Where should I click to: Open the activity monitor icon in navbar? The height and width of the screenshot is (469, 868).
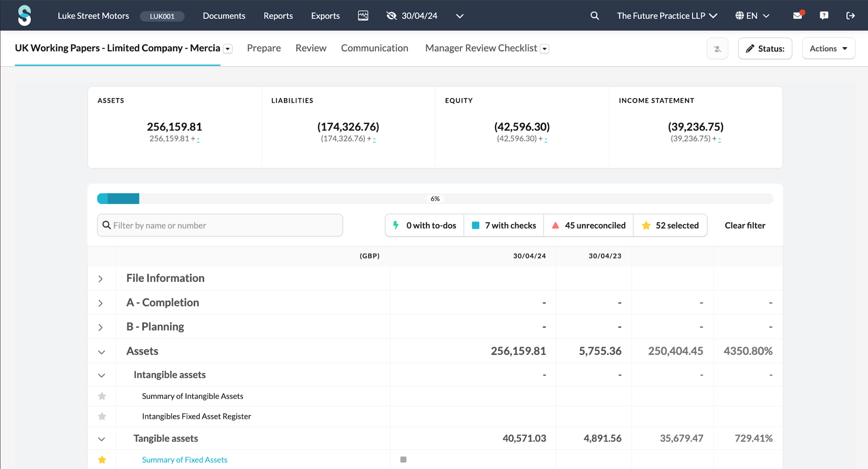363,16
